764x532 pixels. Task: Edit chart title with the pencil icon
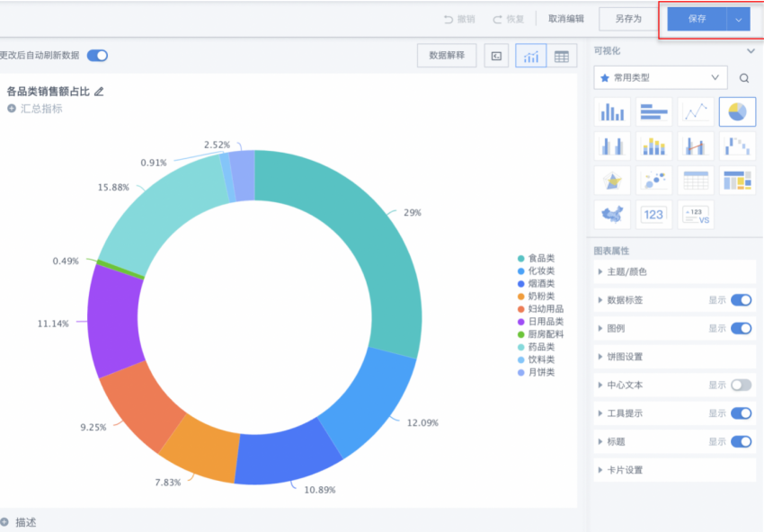(x=100, y=91)
